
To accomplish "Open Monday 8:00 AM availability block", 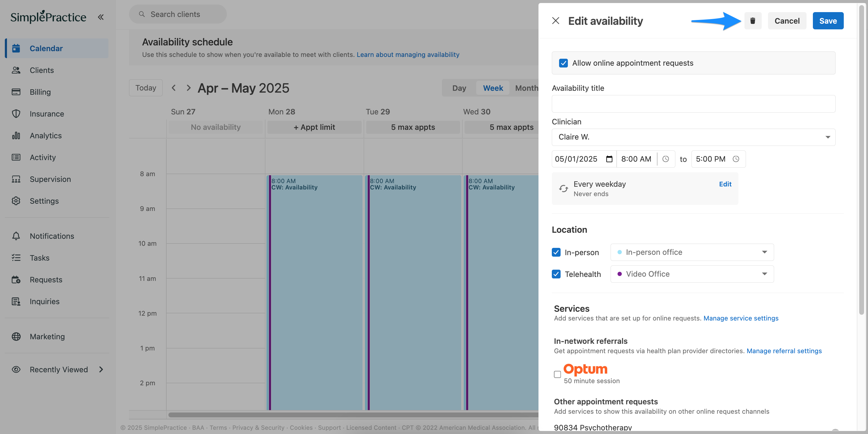I will (315, 292).
